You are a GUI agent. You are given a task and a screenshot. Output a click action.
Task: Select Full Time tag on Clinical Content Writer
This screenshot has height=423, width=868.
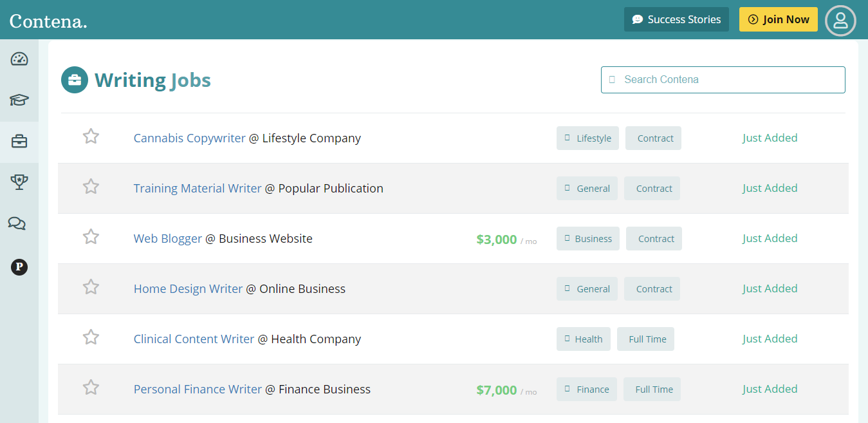coord(645,339)
